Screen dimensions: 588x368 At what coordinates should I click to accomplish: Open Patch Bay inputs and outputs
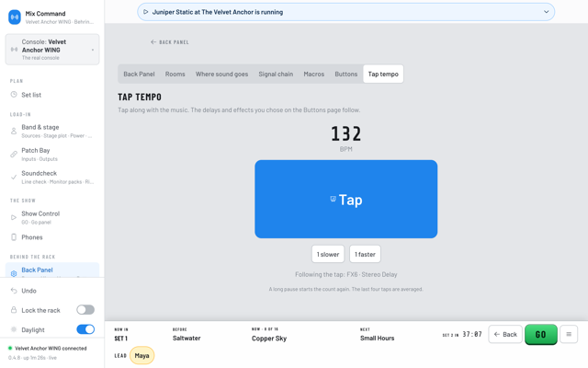click(52, 155)
